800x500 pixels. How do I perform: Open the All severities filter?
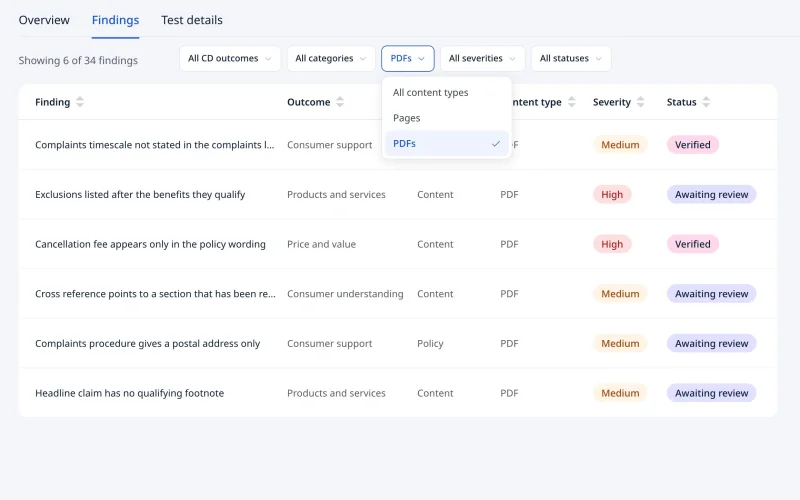click(x=482, y=59)
